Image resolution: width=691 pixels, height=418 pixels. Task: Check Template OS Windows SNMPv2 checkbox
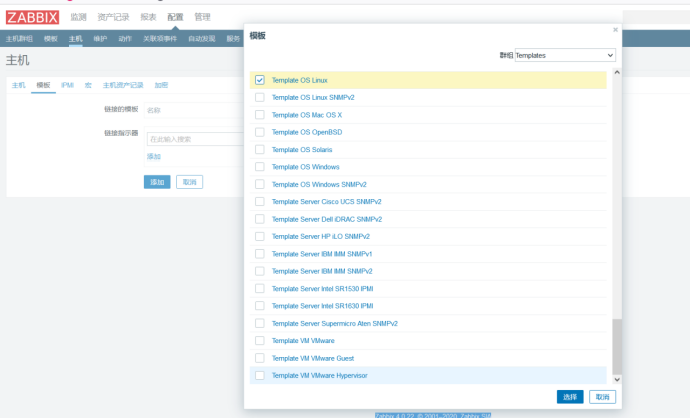pyautogui.click(x=260, y=184)
